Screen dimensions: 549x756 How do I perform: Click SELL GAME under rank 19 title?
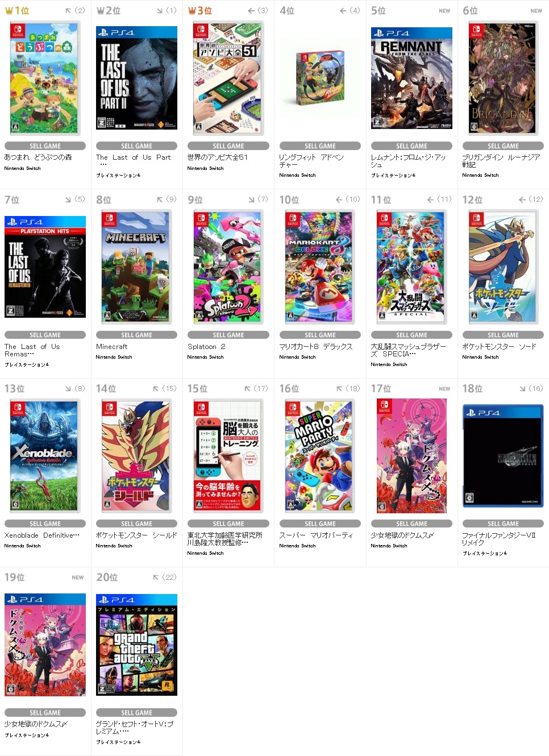pyautogui.click(x=45, y=712)
